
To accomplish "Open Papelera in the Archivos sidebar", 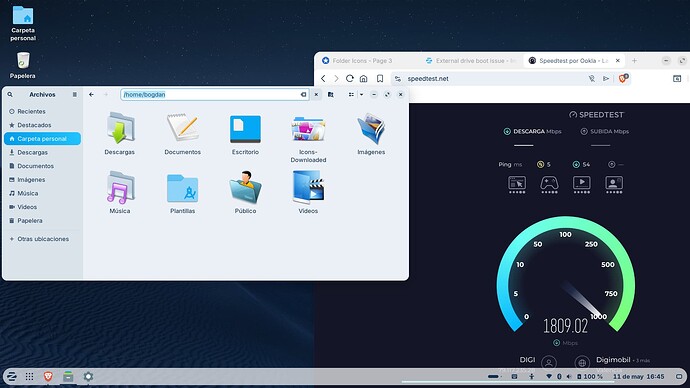I will pos(42,220).
